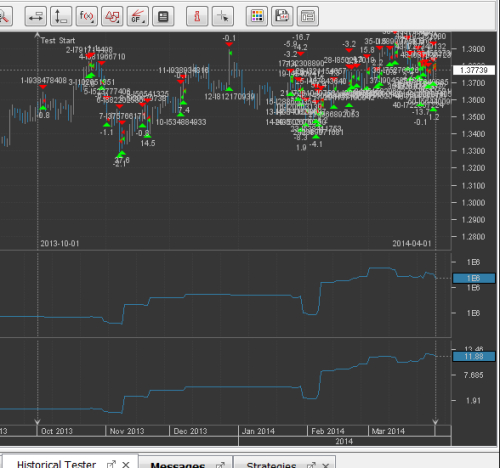Click the 1.9 profit label
Screen dimensions: 500x468
pos(301,147)
